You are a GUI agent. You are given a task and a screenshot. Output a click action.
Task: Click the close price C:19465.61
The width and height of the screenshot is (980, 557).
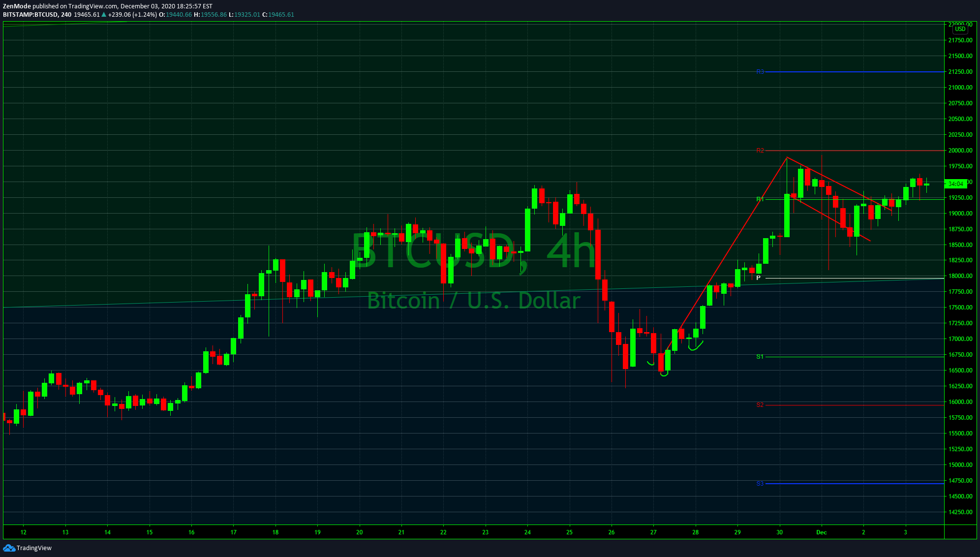click(278, 15)
